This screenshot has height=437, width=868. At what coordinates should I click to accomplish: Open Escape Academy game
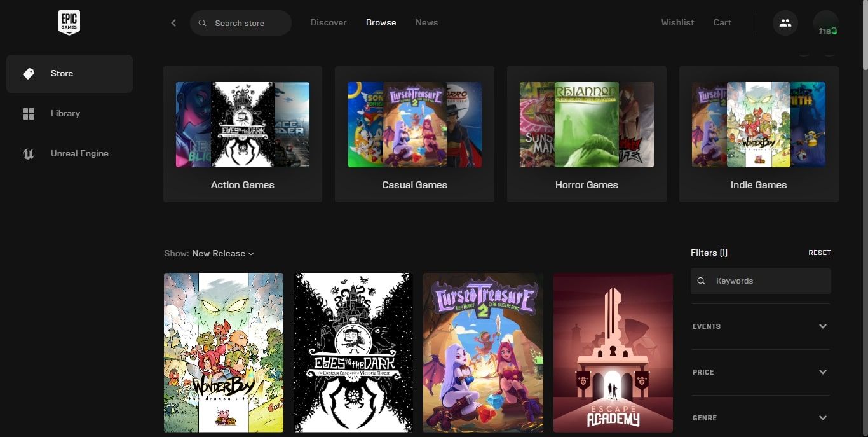point(613,353)
